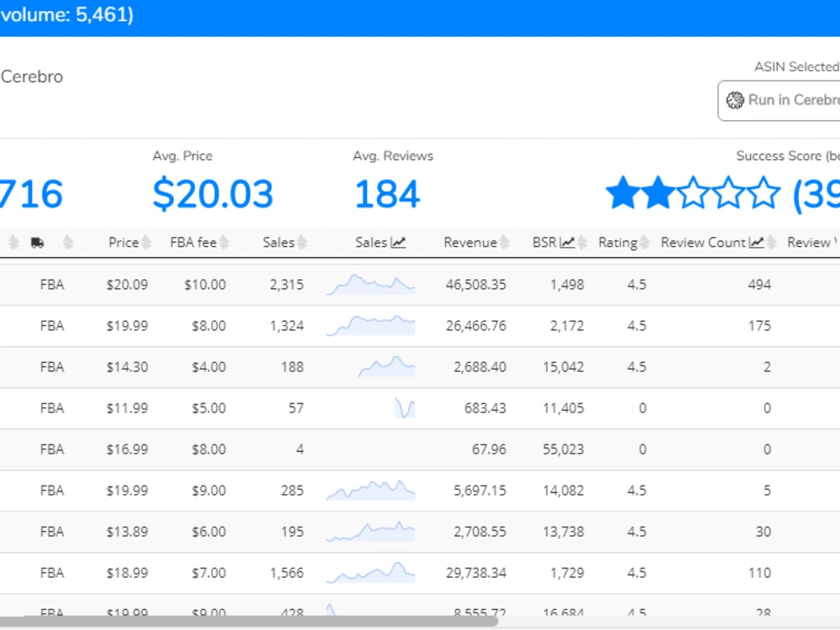Sort table by Sales column arrows
840x630 pixels.
click(302, 243)
